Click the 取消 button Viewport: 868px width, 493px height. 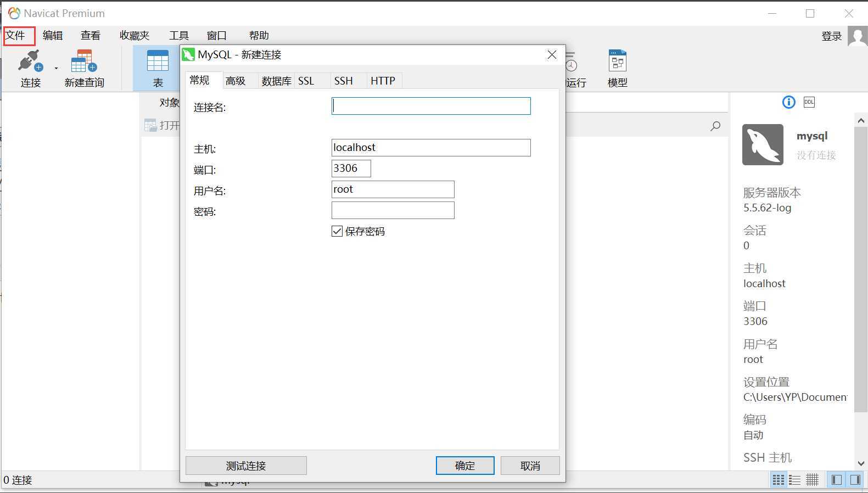[530, 466]
